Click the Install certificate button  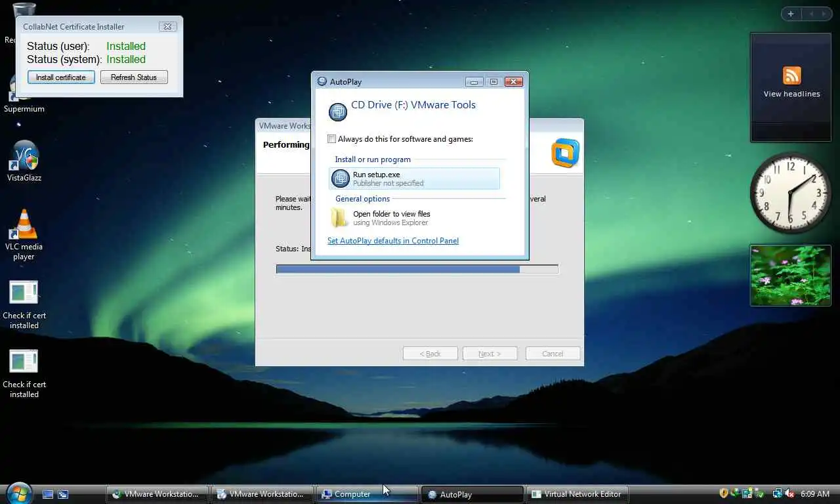point(61,77)
